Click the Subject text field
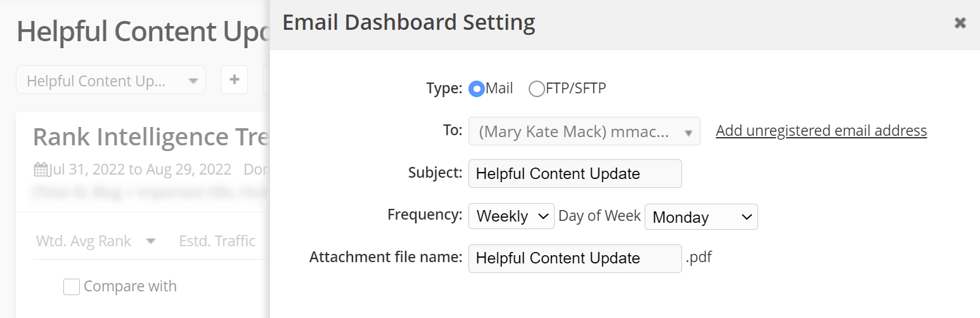The image size is (980, 318). (x=574, y=174)
